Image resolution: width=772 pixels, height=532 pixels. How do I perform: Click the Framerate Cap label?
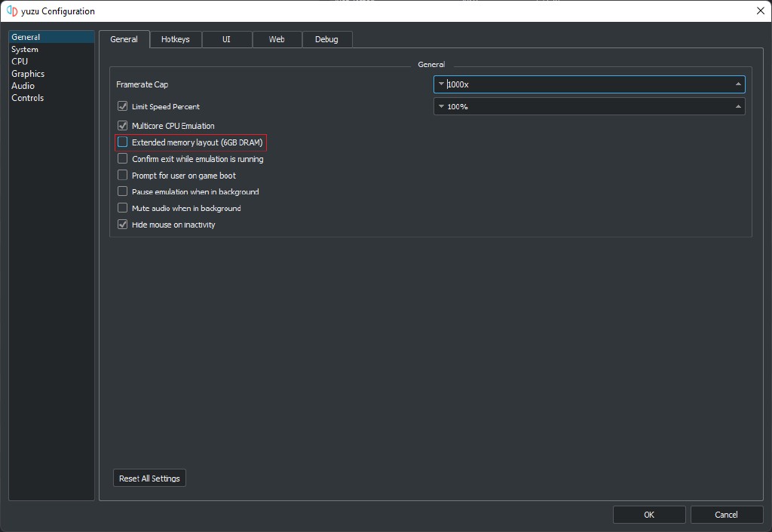coord(142,84)
